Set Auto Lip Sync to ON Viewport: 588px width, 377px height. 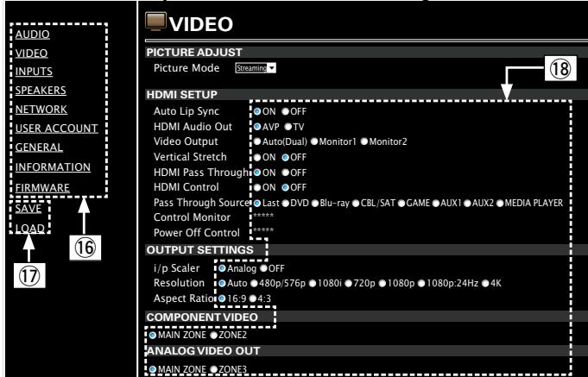coord(257,111)
